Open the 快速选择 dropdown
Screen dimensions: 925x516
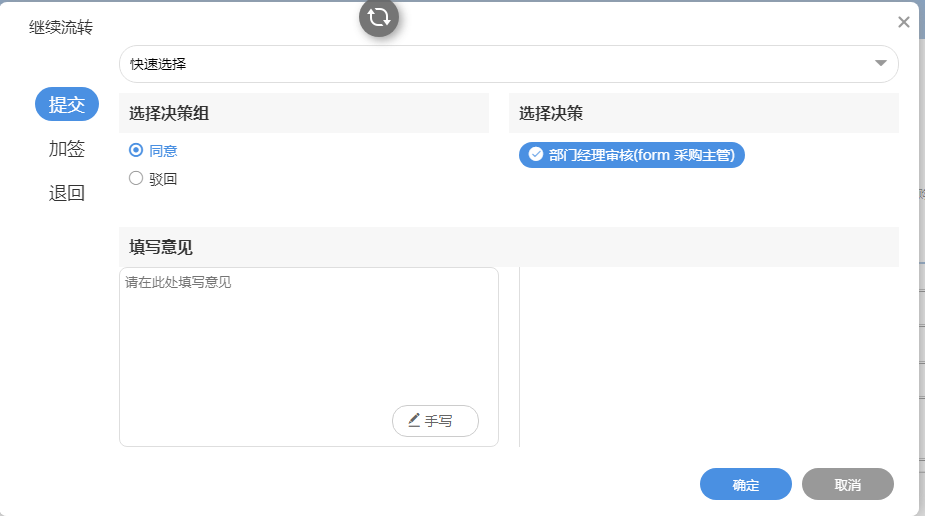(509, 64)
